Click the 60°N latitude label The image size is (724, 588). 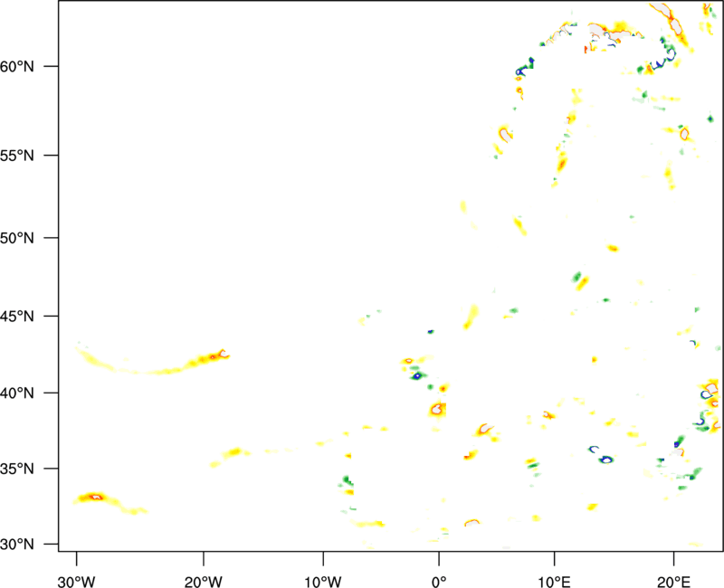(x=17, y=67)
